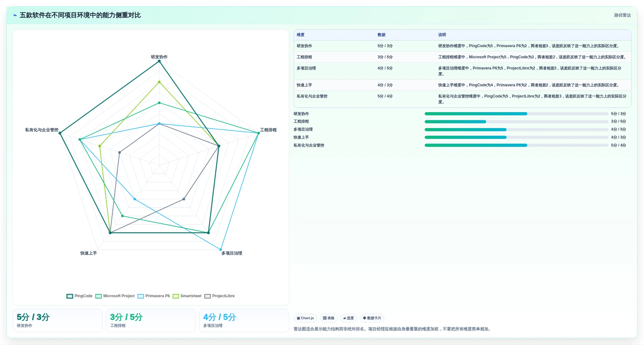644x345 pixels.
Task: Open the 5分 / 3分 研发协作 summary card
Action: [x=57, y=320]
